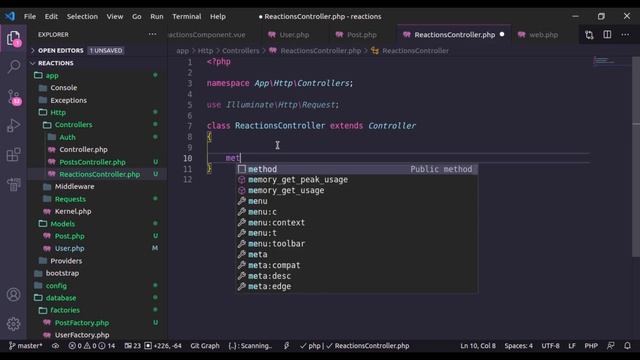640x360 pixels.
Task: Switch to the web.php tab
Action: 543,35
